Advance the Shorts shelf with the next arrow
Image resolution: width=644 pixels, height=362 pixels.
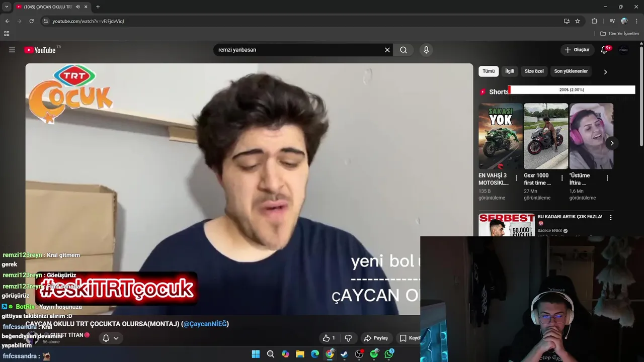pos(612,143)
